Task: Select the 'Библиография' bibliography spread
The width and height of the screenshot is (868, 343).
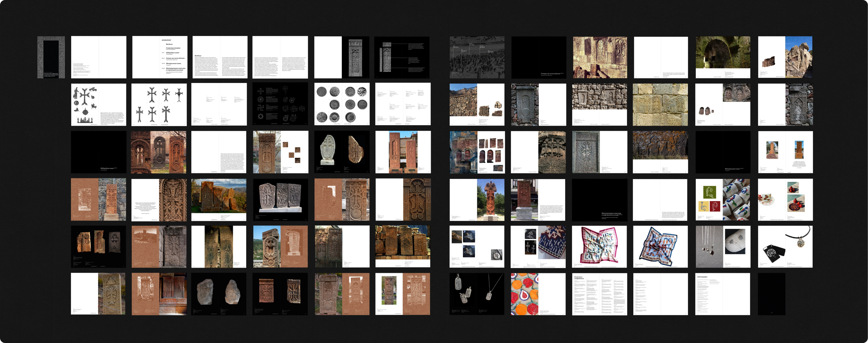Action: point(723,294)
